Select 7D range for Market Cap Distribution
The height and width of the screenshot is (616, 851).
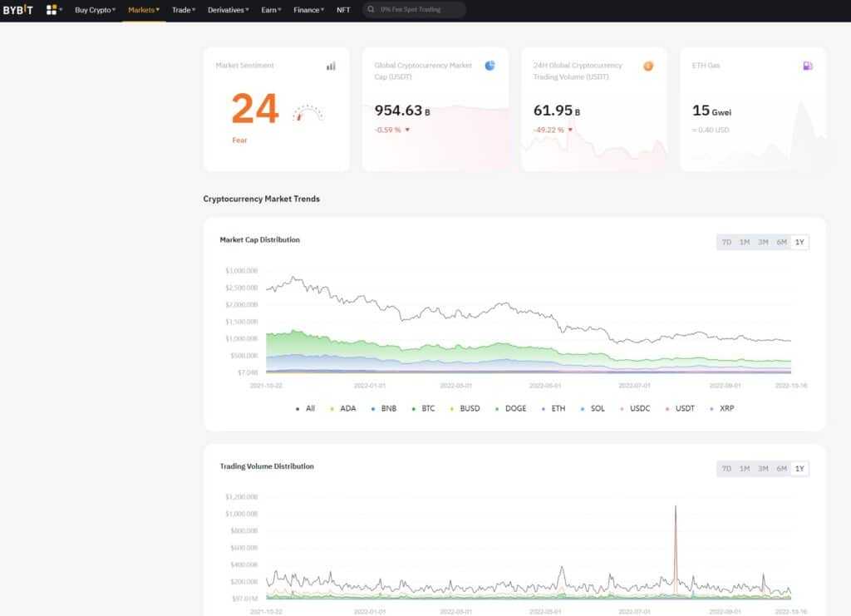726,242
